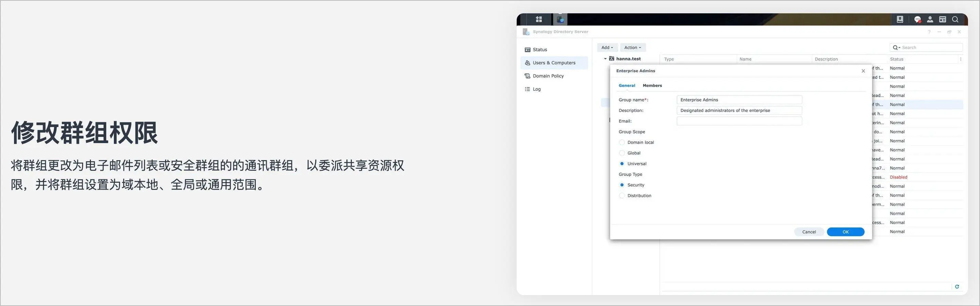This screenshot has width=980, height=306.
Task: Collapse the hanna.test domain tree node
Action: point(605,59)
